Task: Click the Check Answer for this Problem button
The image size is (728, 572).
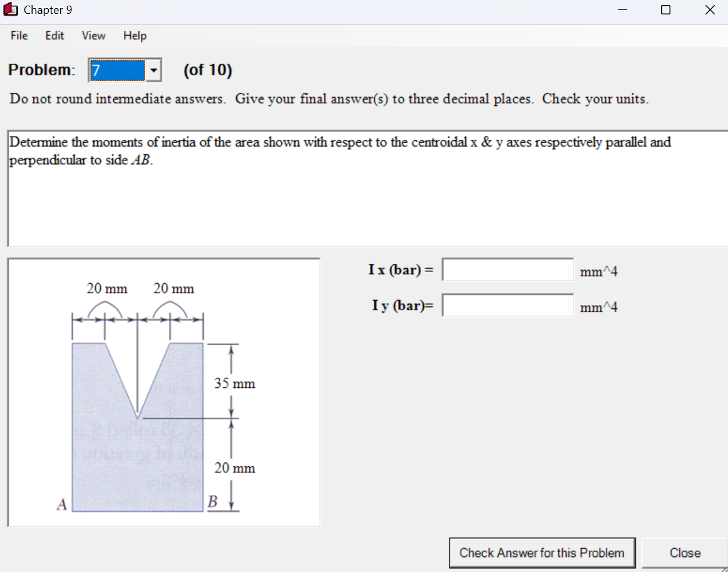Action: (x=542, y=553)
